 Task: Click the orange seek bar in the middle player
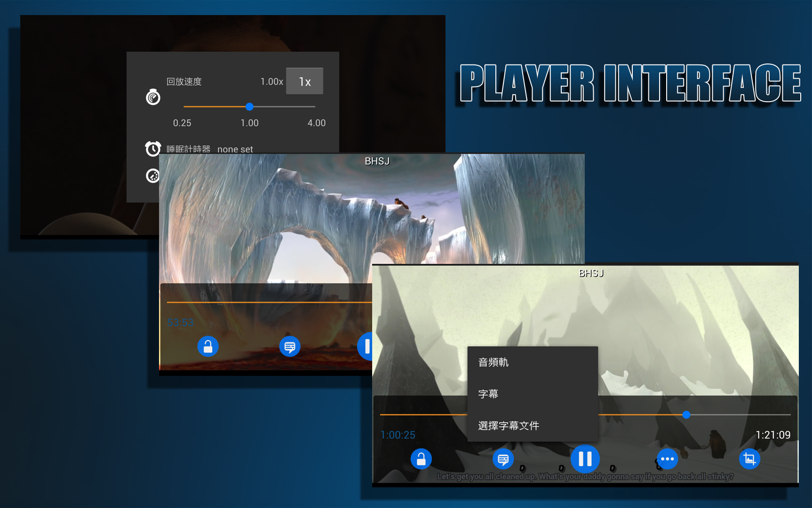(269, 302)
